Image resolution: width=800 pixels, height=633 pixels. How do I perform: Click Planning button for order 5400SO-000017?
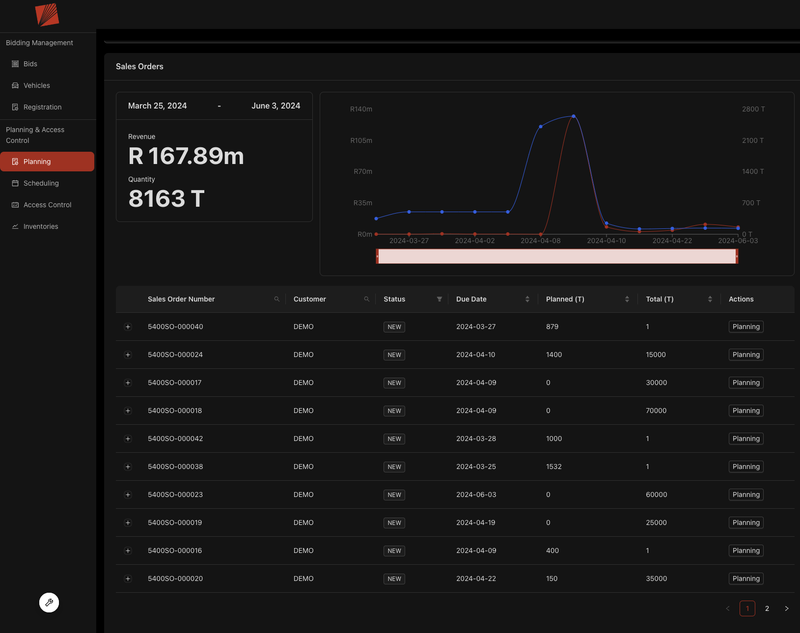pos(745,382)
